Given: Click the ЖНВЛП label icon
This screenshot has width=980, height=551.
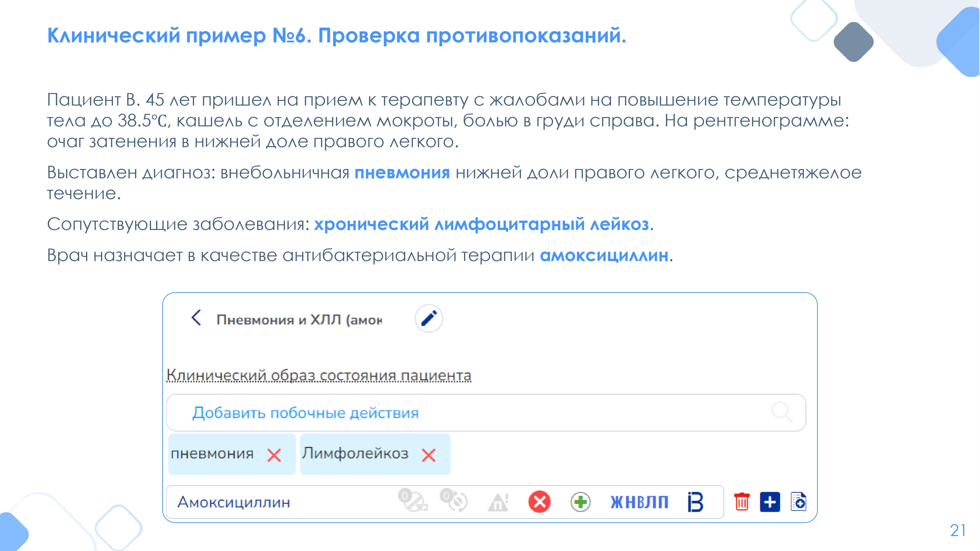Looking at the screenshot, I should coord(639,502).
